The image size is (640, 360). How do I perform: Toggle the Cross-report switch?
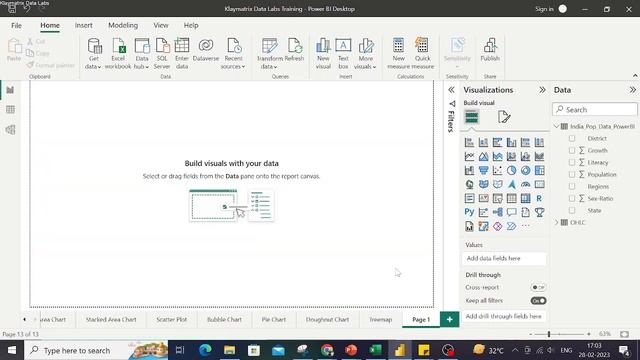click(538, 287)
